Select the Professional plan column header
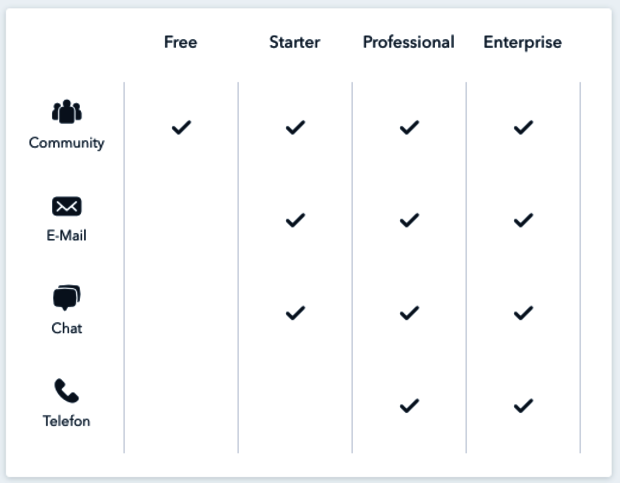 click(408, 42)
